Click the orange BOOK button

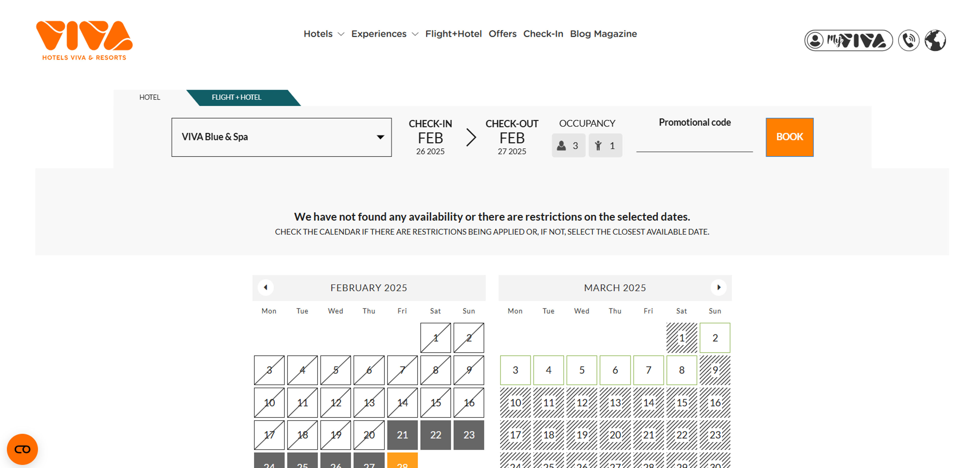click(789, 137)
